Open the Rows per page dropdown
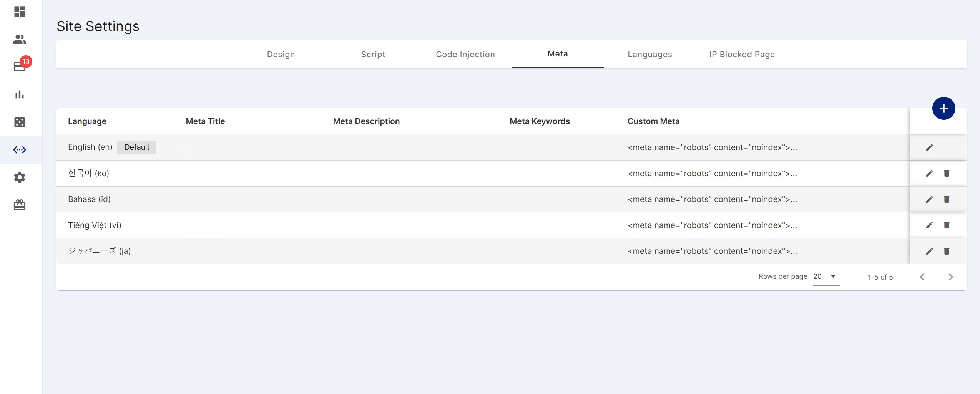This screenshot has width=980, height=394. pos(826,277)
